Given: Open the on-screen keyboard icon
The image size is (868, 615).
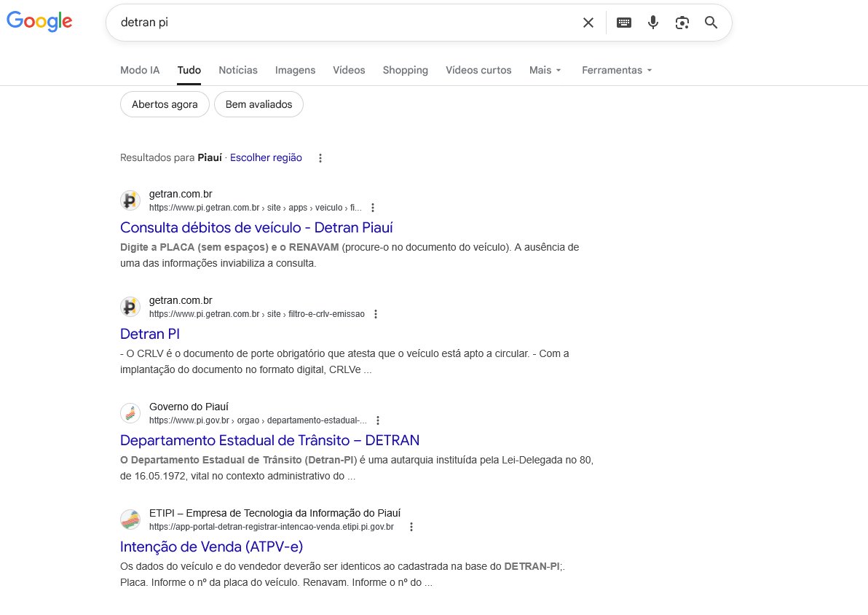Looking at the screenshot, I should (623, 22).
